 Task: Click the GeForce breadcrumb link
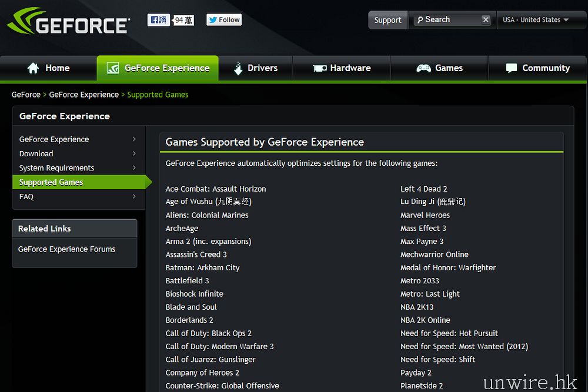point(26,95)
